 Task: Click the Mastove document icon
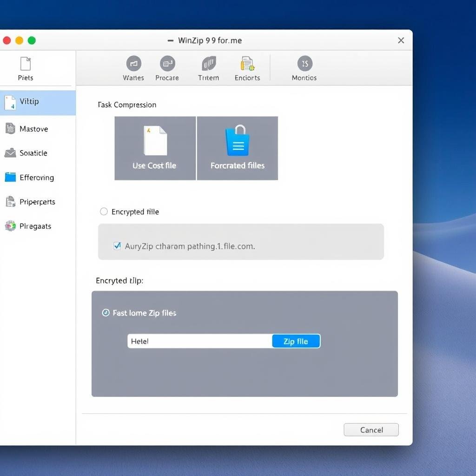click(x=10, y=128)
